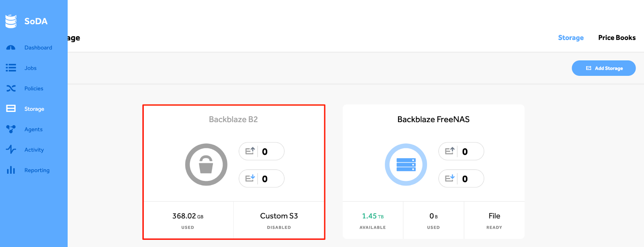Switch to the Price Books tab

click(617, 37)
